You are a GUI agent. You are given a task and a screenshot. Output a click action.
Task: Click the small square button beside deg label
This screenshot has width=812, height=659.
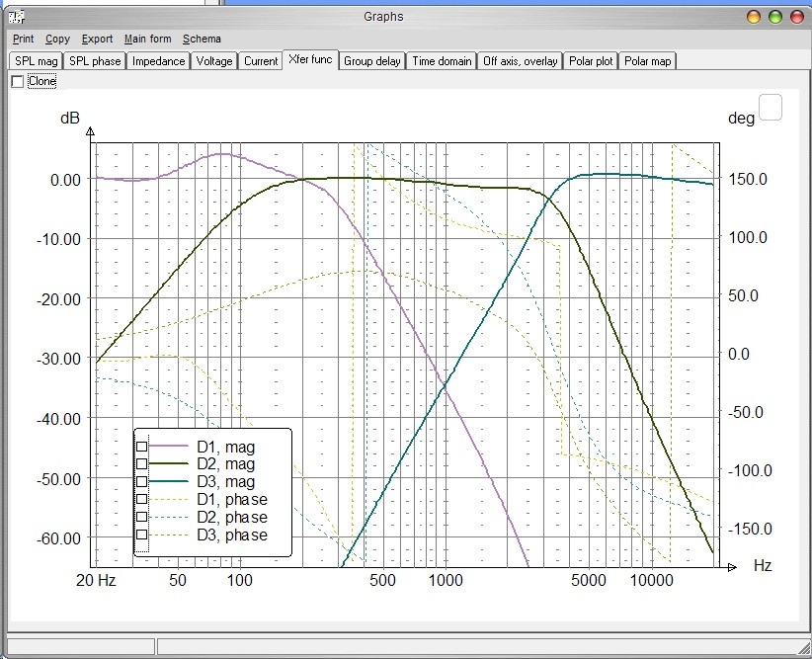tap(771, 108)
